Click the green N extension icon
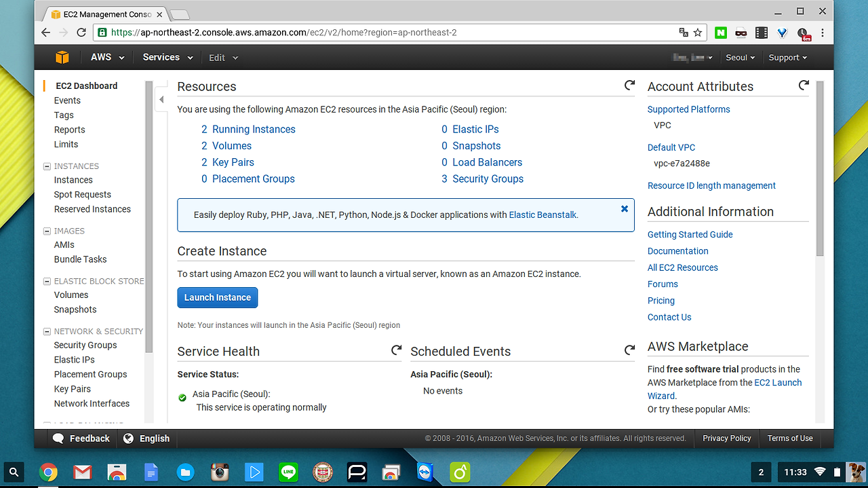 721,33
